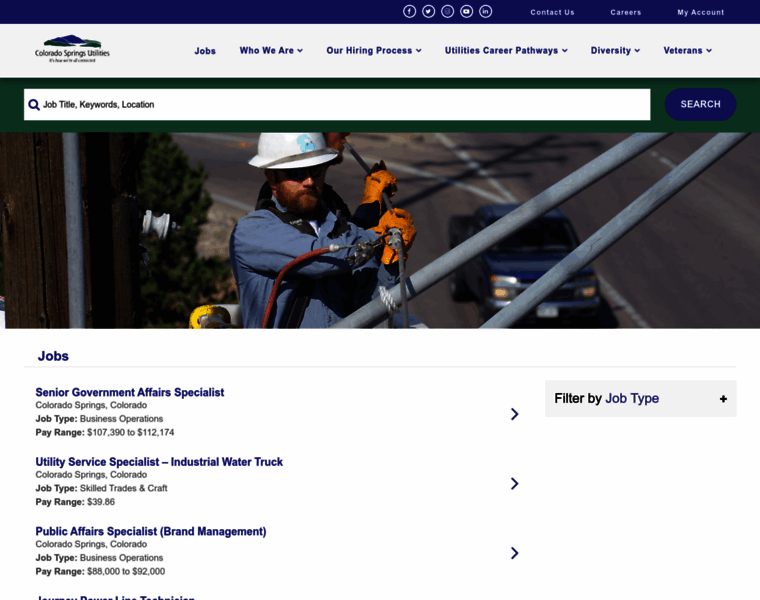
Task: Focus the Job Title, Keywords, Location field
Action: tap(337, 104)
